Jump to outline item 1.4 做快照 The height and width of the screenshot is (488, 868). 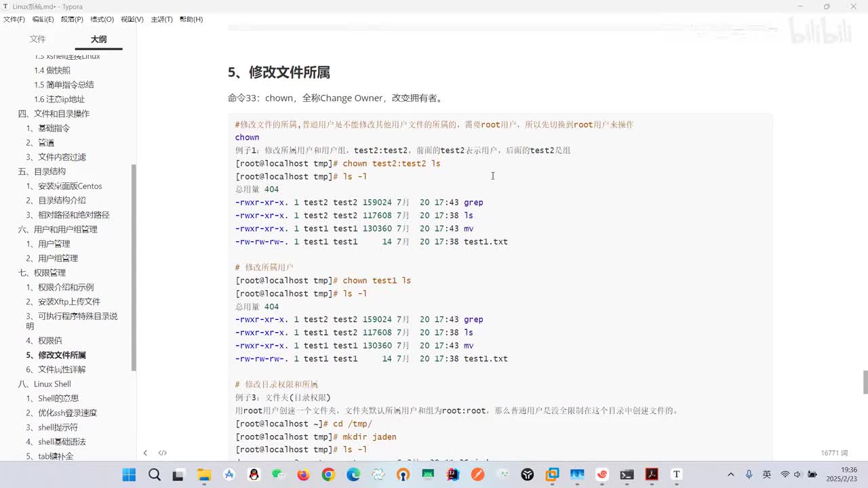(52, 70)
